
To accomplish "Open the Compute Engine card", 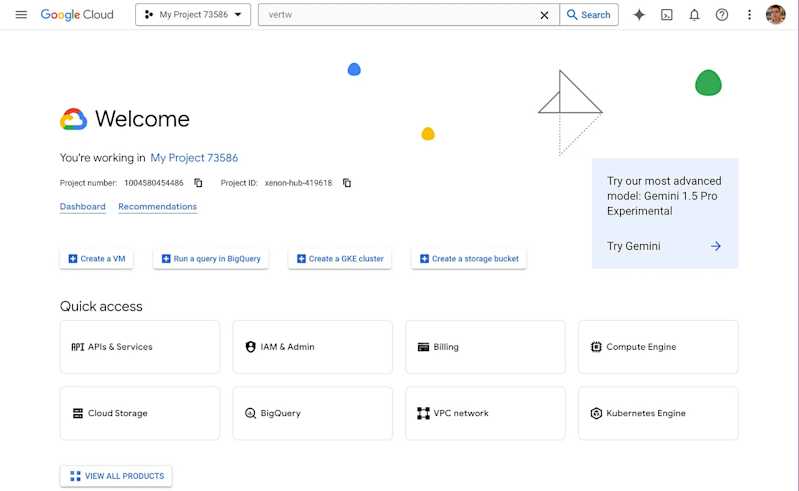I will [x=658, y=347].
